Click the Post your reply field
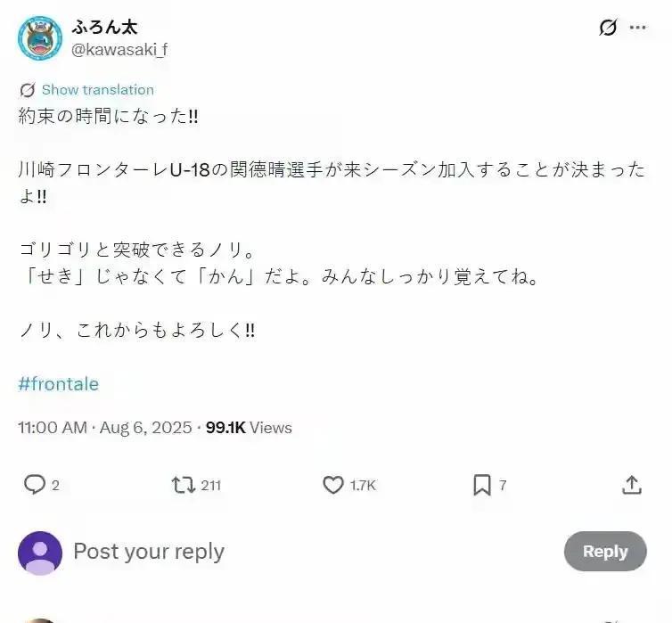The image size is (672, 623). 315,552
